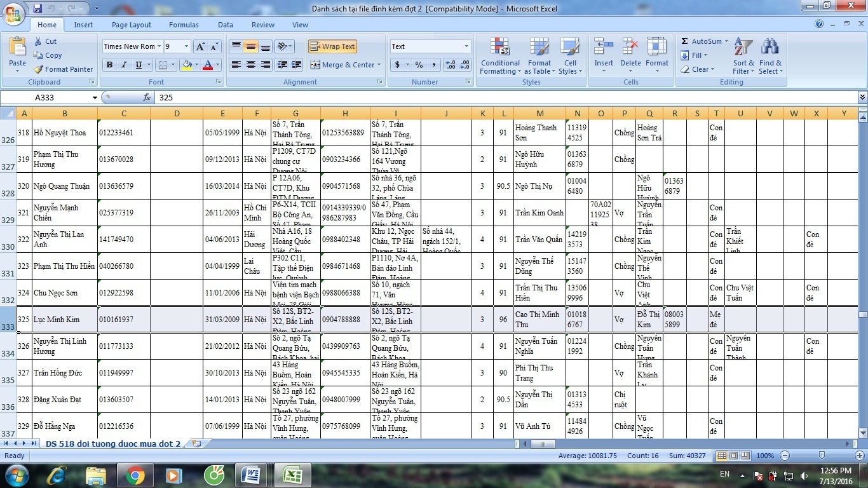The height and width of the screenshot is (488, 868).
Task: Open the Formulas ribbon tab
Action: (x=184, y=25)
